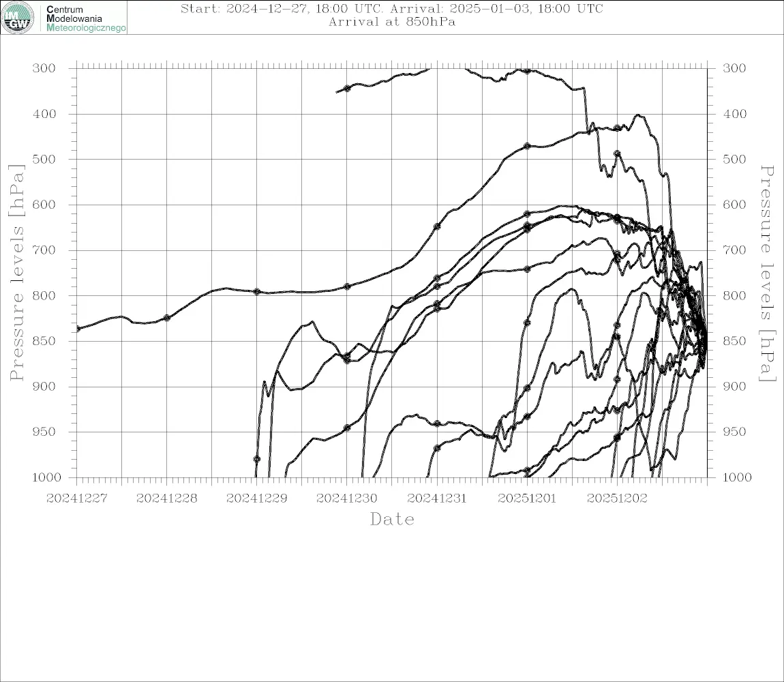Click trajectory marker at 20241231 near 940 hPa

437,424
